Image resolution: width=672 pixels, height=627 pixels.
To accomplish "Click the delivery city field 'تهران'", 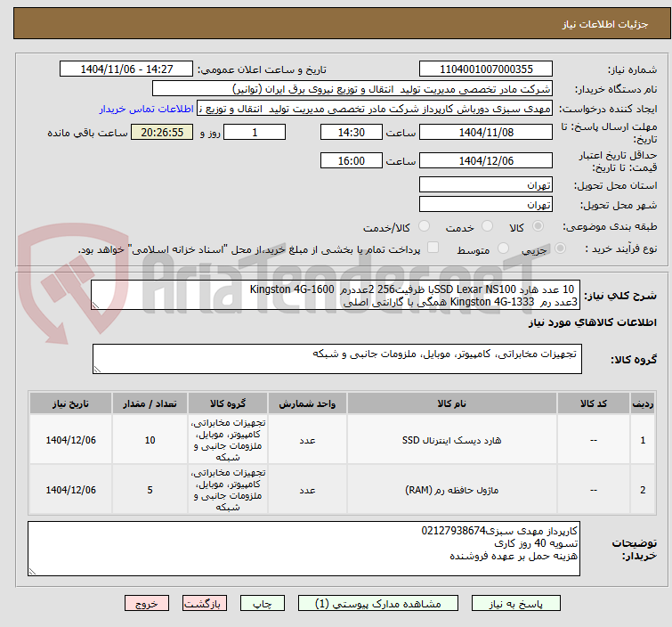I will [x=486, y=205].
